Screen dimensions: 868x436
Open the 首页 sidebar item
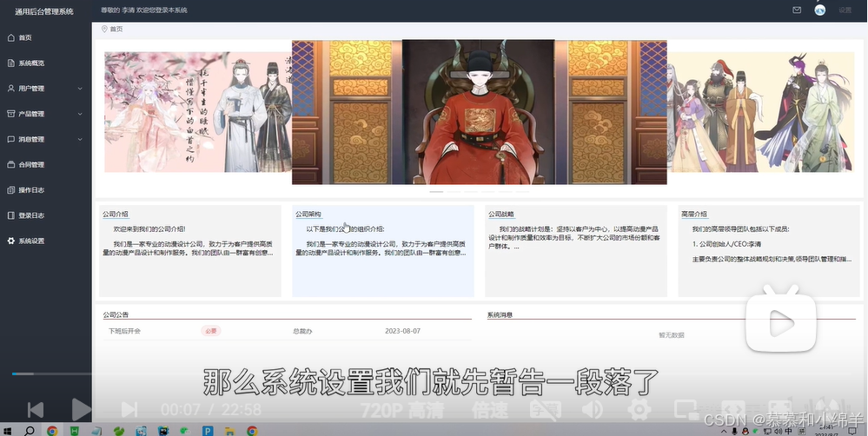pyautogui.click(x=45, y=37)
